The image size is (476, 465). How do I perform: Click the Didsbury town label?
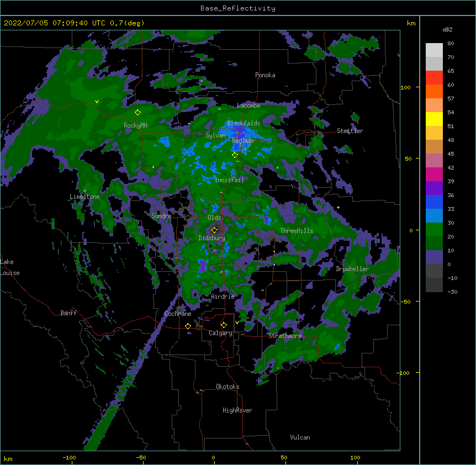(211, 238)
